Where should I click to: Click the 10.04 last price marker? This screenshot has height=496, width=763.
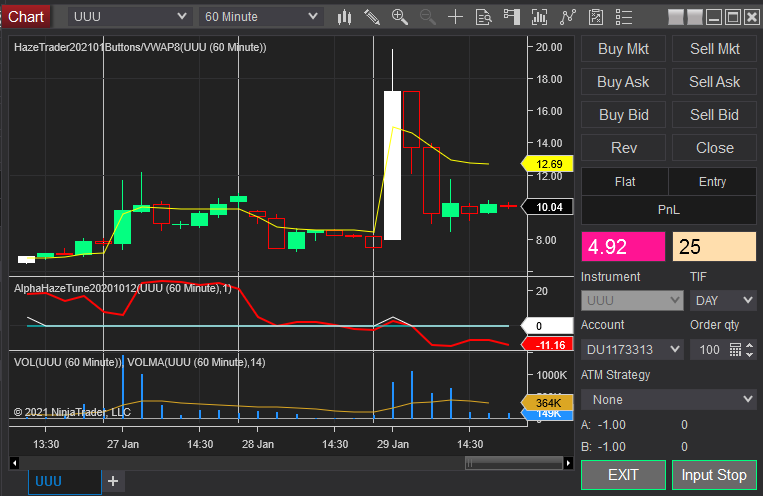[547, 207]
